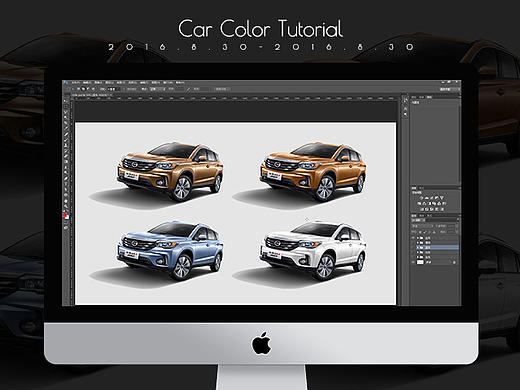Expand the highlighted blue layer group
The height and width of the screenshot is (390, 520).
[x=418, y=247]
